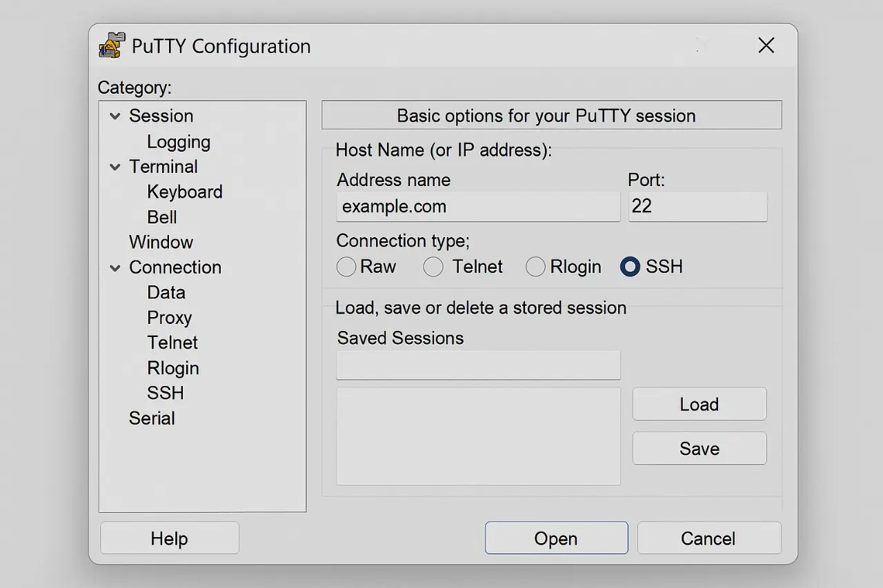Collapse the Session tree node
883x588 pixels.
click(x=115, y=116)
